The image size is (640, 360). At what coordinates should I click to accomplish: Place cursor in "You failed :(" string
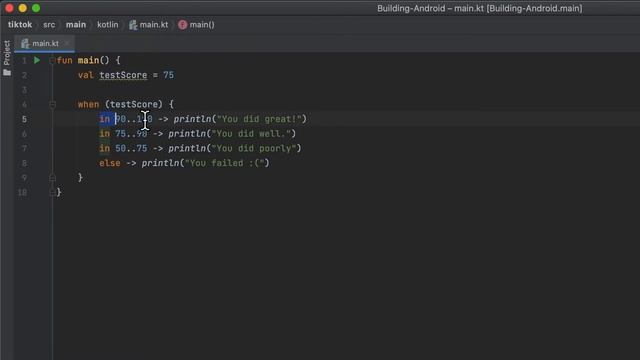point(224,163)
